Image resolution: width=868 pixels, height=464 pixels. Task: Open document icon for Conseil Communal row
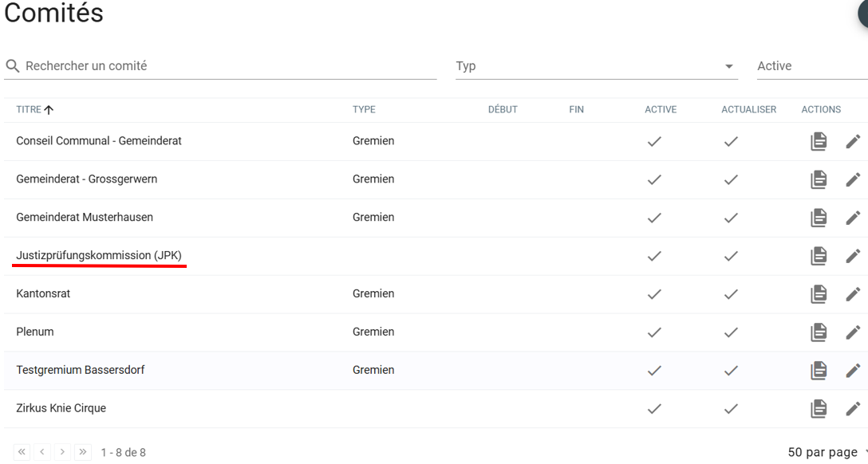[819, 141]
